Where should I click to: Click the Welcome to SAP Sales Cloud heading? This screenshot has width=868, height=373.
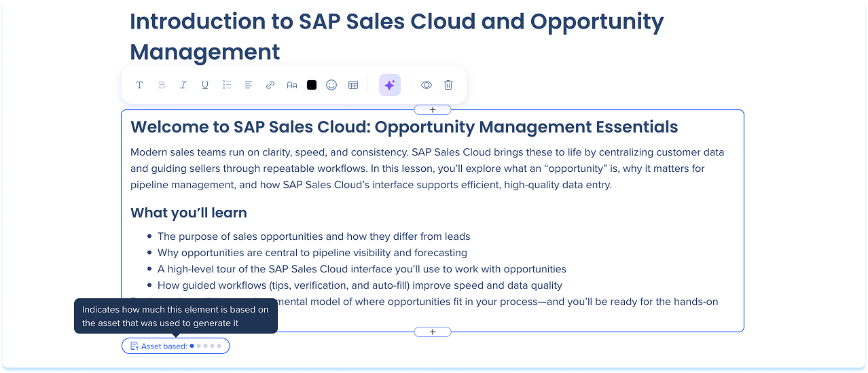point(404,127)
